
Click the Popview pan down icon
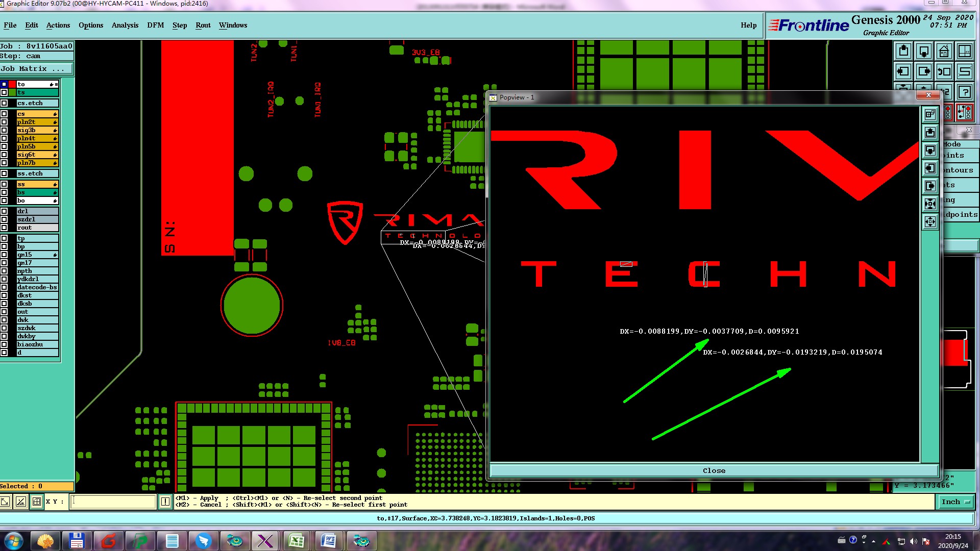pyautogui.click(x=930, y=151)
